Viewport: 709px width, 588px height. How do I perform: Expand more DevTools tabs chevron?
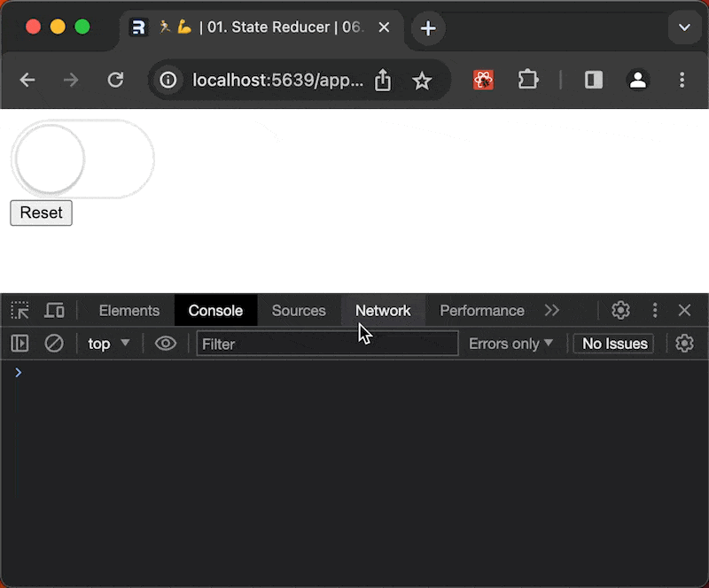click(x=552, y=311)
